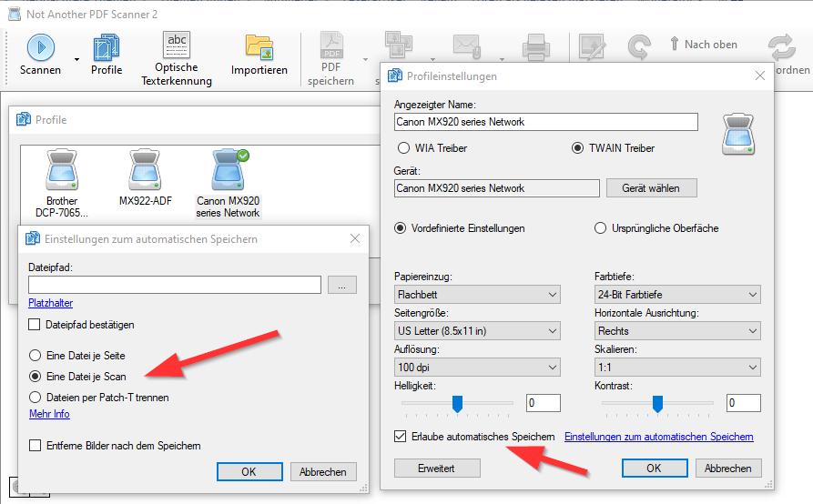Open the email dropdown arrow in toolbar

pyautogui.click(x=502, y=59)
